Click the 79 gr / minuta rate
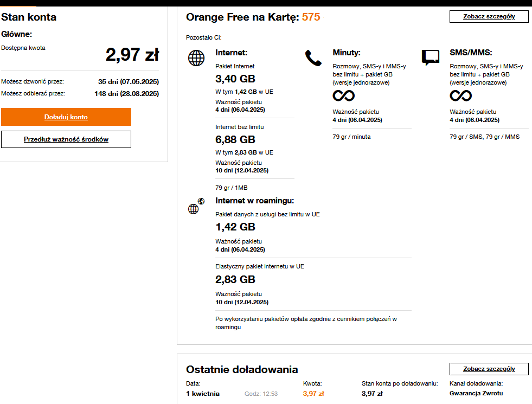Image resolution: width=532 pixels, height=404 pixels. click(x=351, y=137)
